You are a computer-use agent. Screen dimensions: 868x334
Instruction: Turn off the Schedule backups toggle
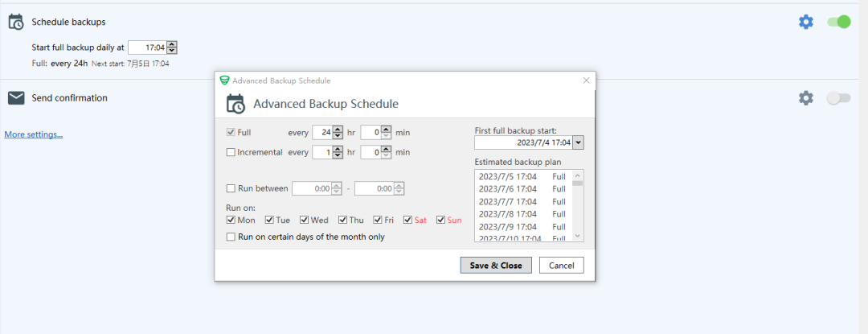pos(838,22)
